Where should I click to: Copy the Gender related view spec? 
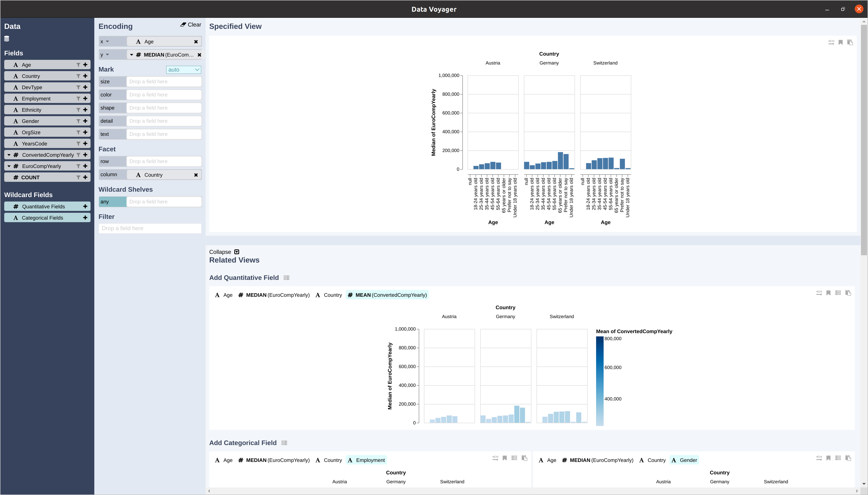point(848,458)
